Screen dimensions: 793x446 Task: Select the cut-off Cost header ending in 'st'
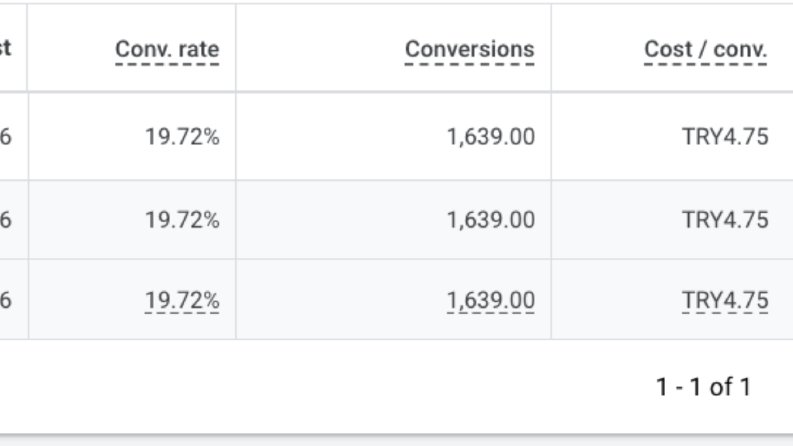pos(6,49)
